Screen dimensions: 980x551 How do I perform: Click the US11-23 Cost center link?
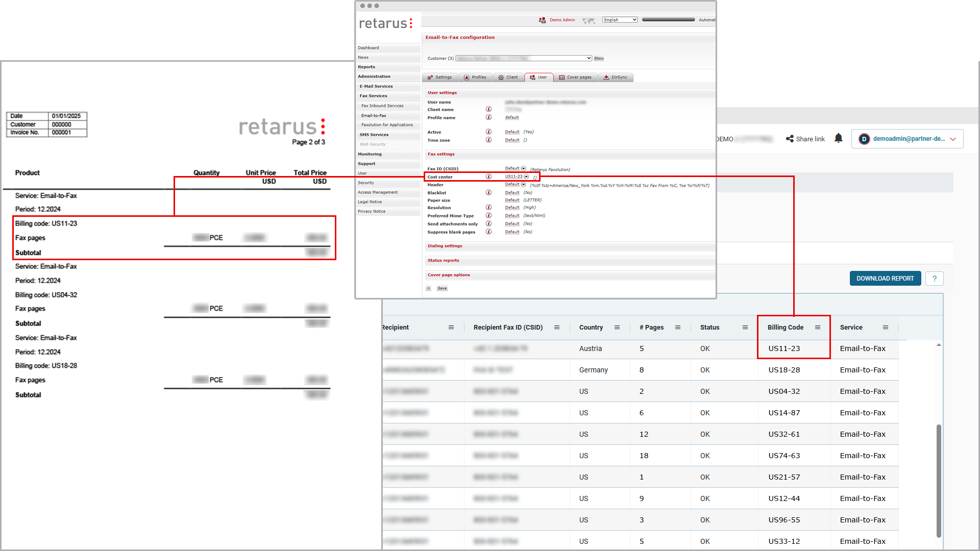pyautogui.click(x=513, y=177)
